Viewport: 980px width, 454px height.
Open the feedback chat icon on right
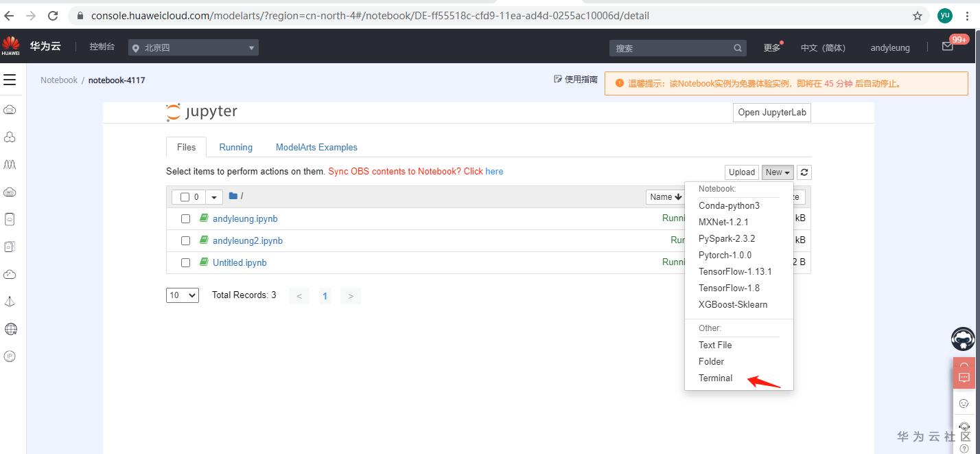coord(964,378)
